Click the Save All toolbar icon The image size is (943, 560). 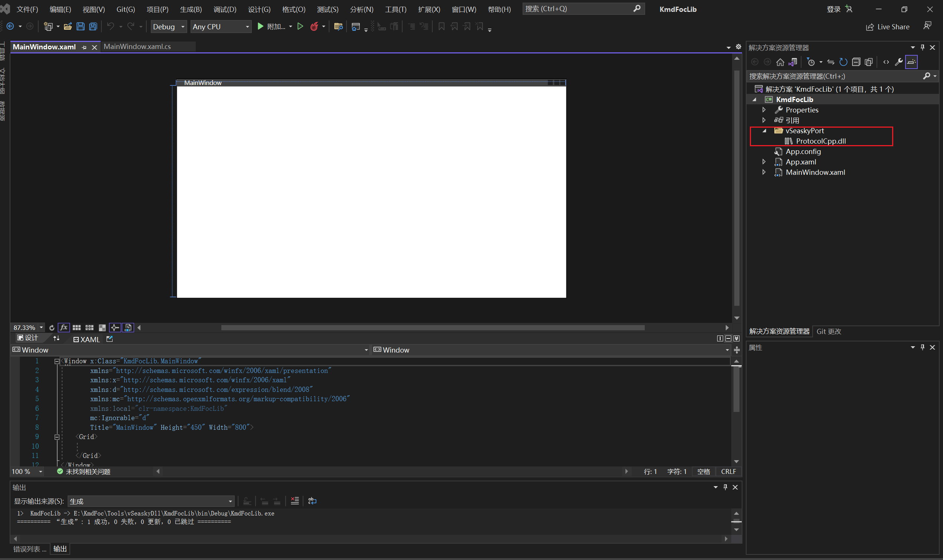[93, 26]
